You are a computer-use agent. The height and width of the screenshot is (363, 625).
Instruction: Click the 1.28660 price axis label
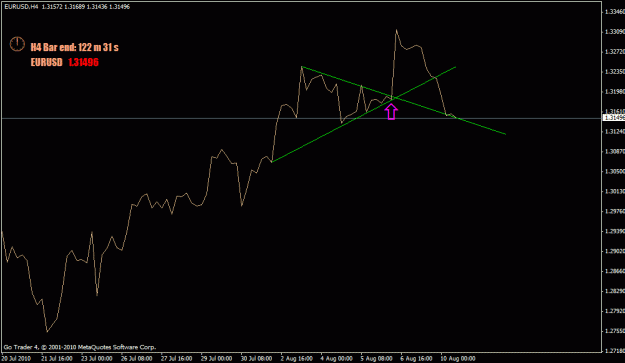615,271
